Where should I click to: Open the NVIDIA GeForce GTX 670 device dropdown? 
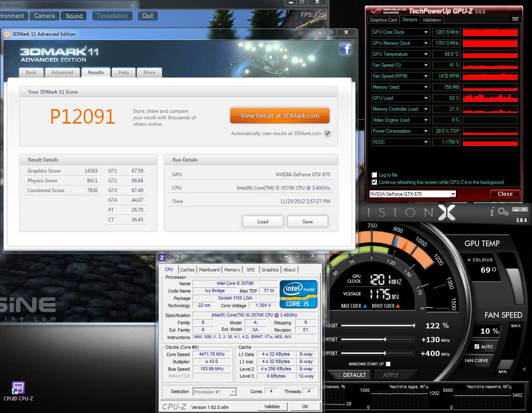(x=453, y=194)
